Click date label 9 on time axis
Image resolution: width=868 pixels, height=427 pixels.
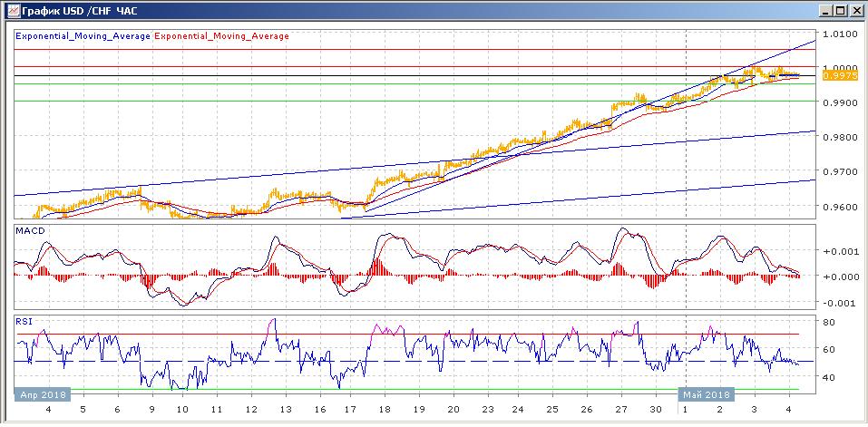tap(150, 410)
